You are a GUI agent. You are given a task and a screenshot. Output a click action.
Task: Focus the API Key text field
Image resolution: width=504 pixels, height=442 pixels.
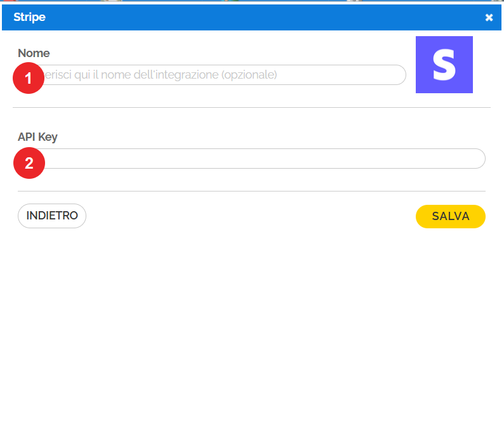(251, 159)
